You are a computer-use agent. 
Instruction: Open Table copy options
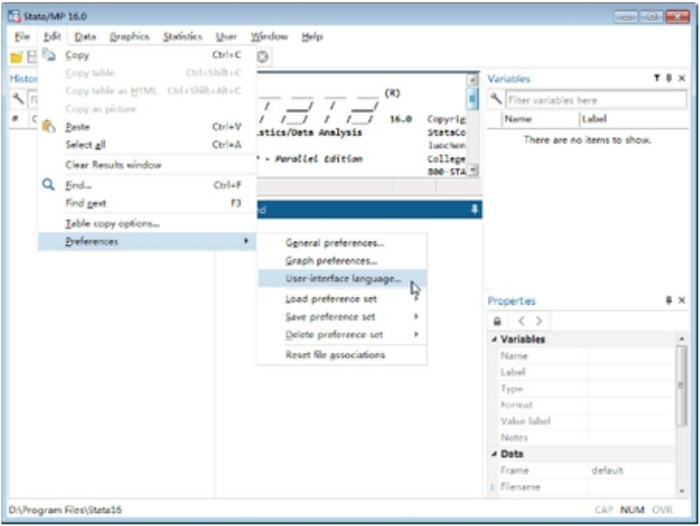click(x=147, y=223)
